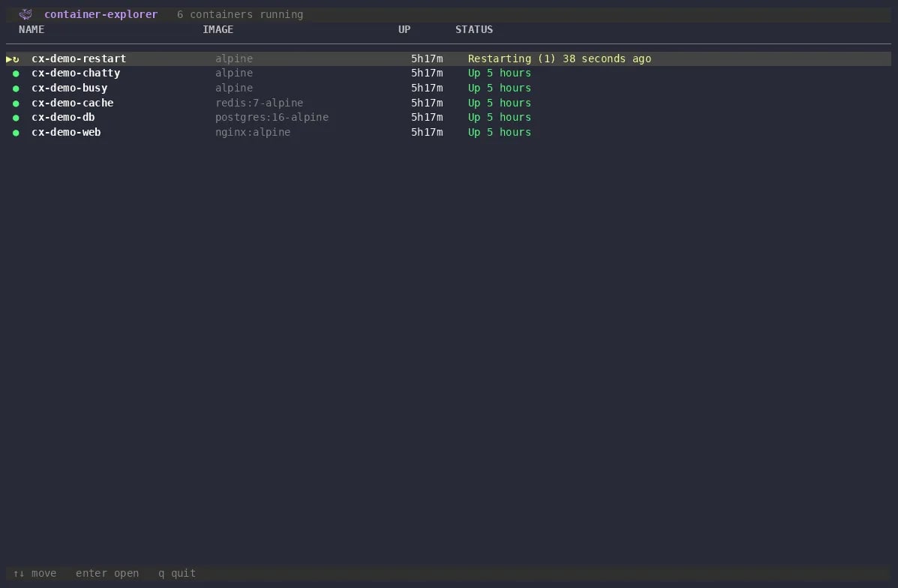898x588 pixels.
Task: Click the alpine image of cx-demo-restart
Action: (x=234, y=58)
